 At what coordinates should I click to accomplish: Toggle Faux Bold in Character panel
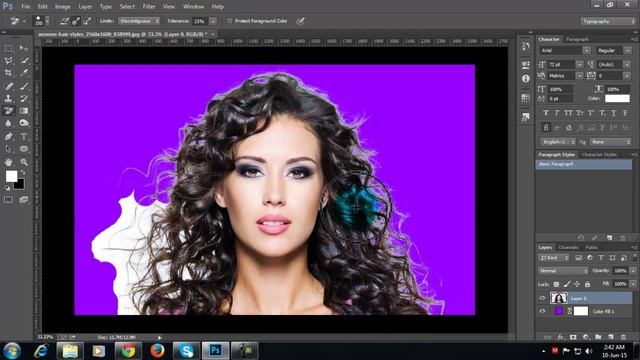(546, 113)
